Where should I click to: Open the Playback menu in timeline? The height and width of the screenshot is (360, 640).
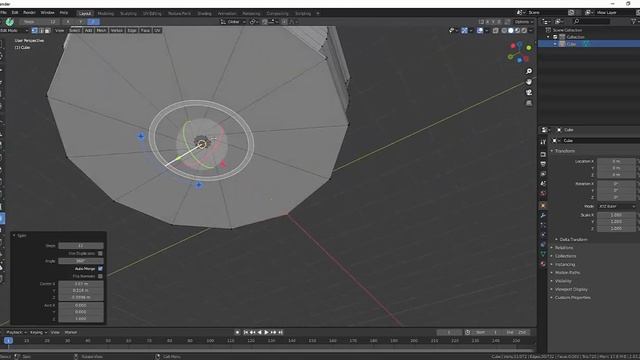[x=16, y=332]
